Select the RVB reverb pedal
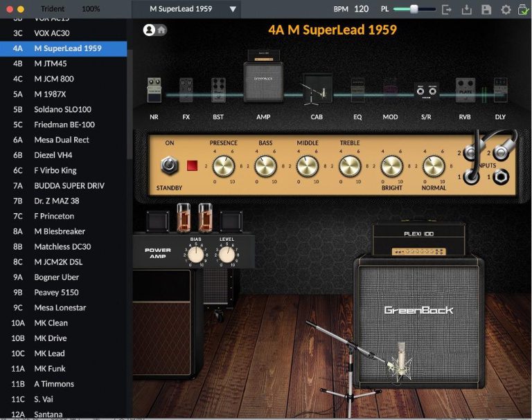This screenshot has width=532, height=420. tap(465, 91)
